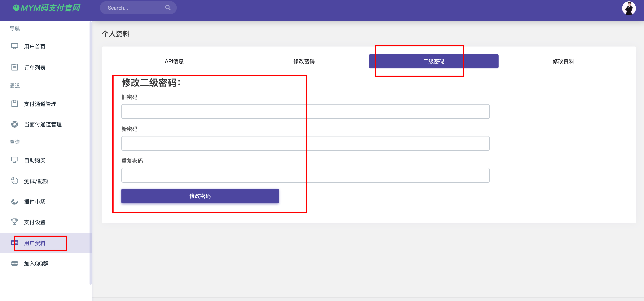Click the sidebar vertical scrollbar
This screenshot has width=644, height=301.
[x=90, y=153]
